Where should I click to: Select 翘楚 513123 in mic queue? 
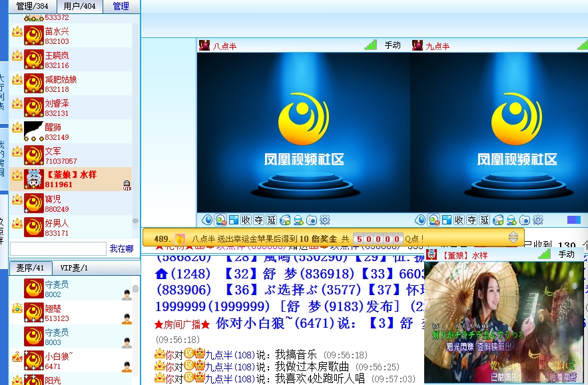pos(71,313)
